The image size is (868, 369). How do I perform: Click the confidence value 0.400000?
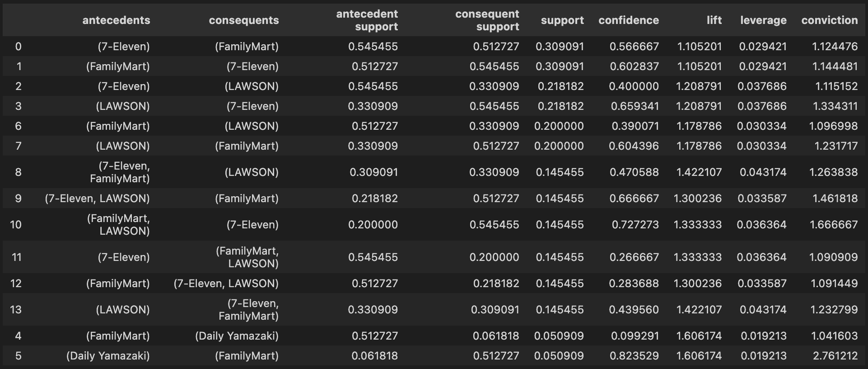tap(634, 86)
